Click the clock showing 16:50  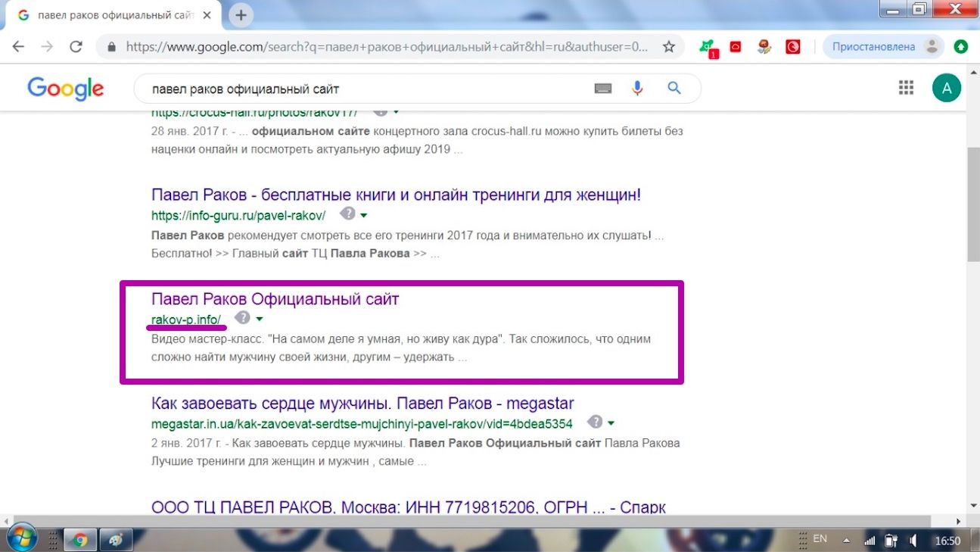click(947, 541)
